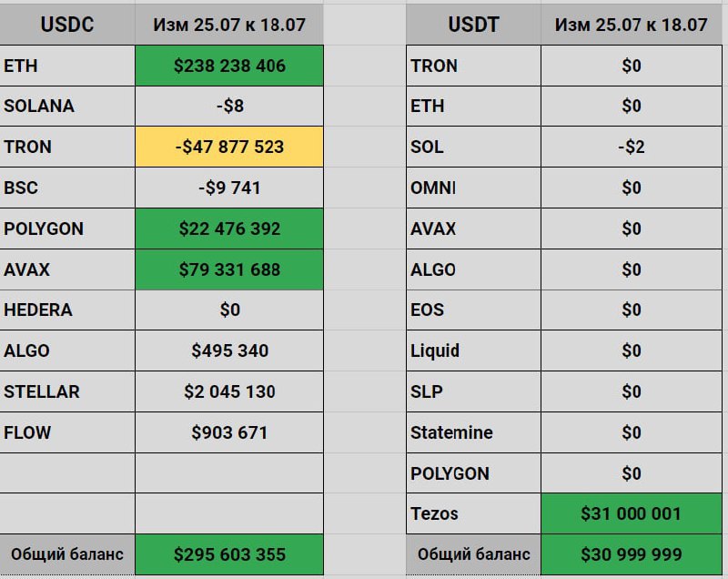The width and height of the screenshot is (728, 579).
Task: Click the USDT total $30 999 999
Action: click(x=631, y=554)
